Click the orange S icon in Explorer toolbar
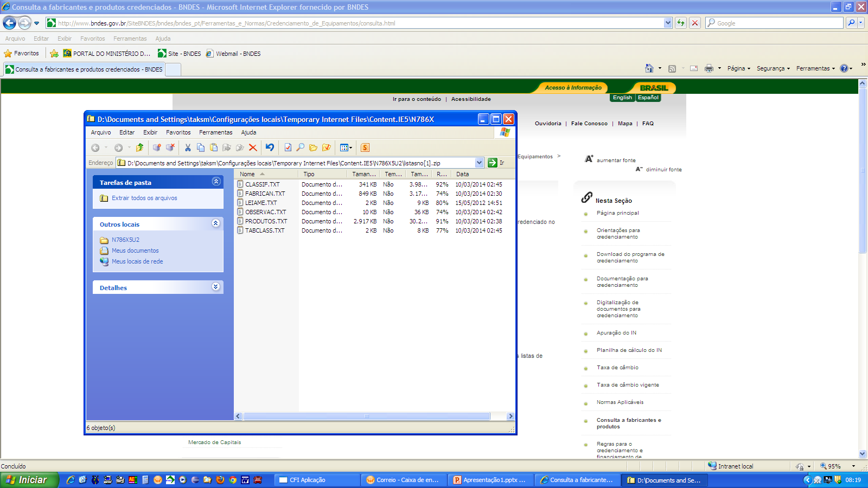The height and width of the screenshot is (488, 868). (x=365, y=147)
